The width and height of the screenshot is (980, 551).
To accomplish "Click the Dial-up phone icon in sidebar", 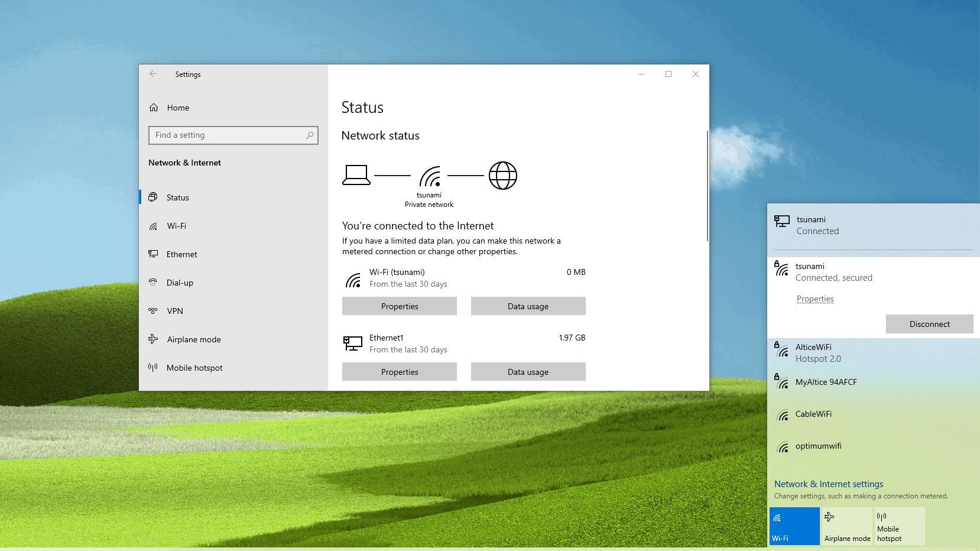I will click(153, 282).
